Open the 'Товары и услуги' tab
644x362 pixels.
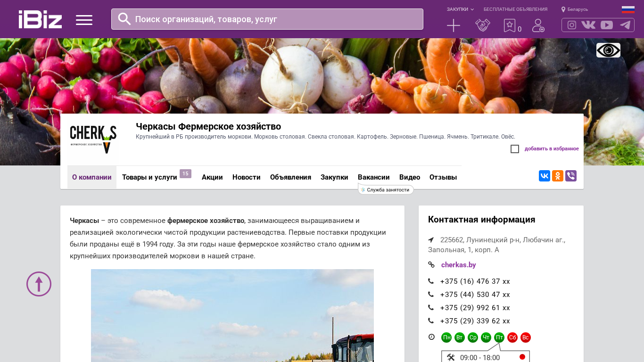point(149,177)
